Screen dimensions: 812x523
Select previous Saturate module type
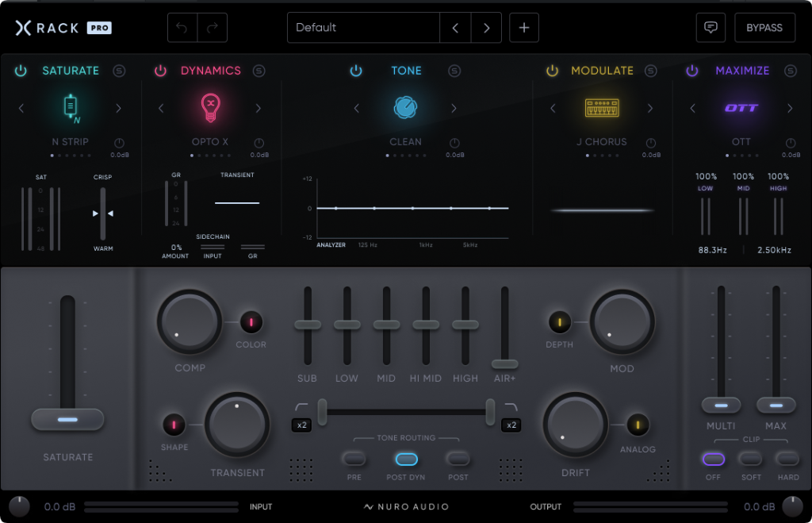pyautogui.click(x=21, y=108)
